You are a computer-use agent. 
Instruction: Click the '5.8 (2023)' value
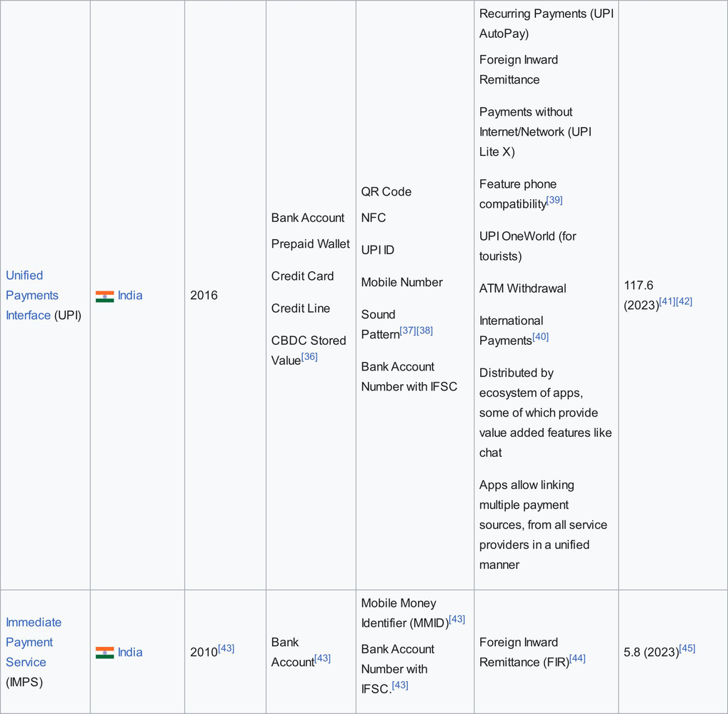click(x=651, y=653)
